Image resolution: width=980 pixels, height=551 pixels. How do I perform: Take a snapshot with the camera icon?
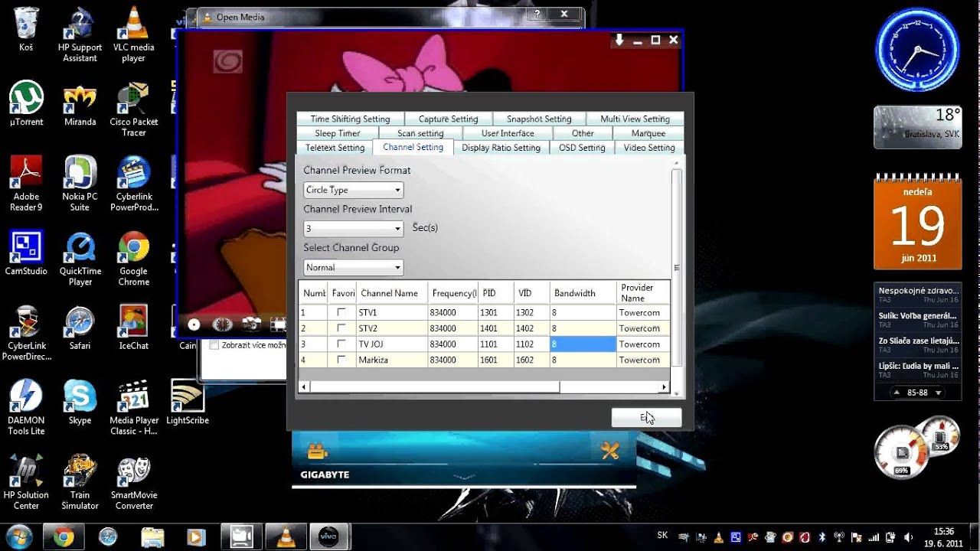pos(250,324)
